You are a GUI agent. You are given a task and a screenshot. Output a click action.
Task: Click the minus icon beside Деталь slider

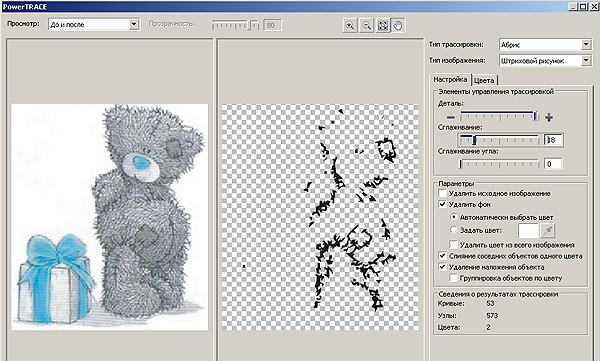451,117
